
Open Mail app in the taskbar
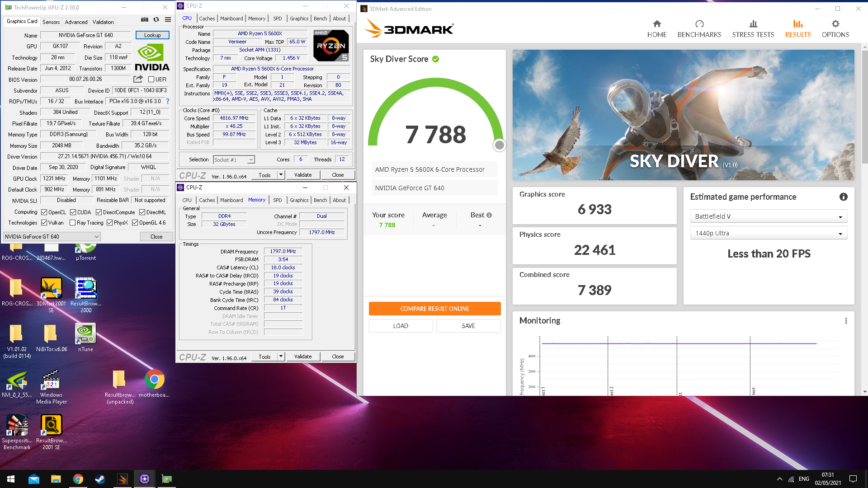point(34,479)
